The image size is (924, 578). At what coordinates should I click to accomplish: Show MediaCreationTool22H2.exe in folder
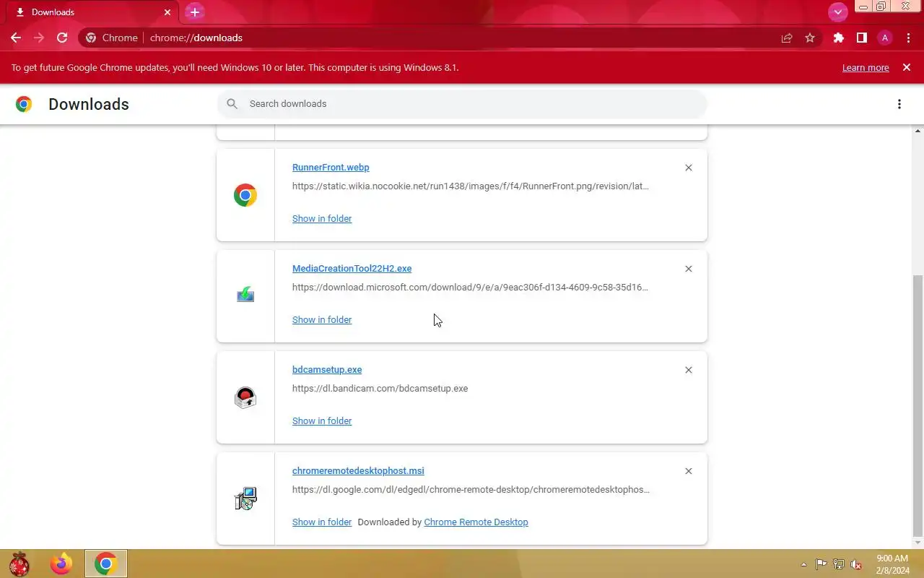[322, 319]
